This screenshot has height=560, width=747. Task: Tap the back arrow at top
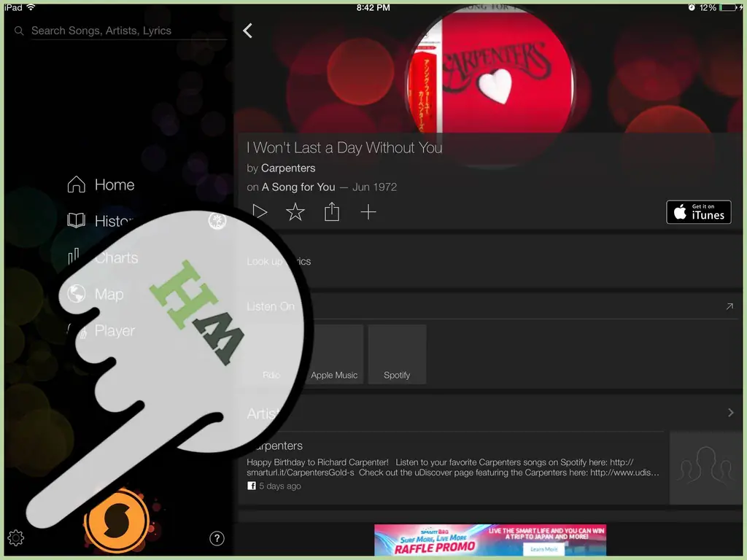tap(247, 31)
